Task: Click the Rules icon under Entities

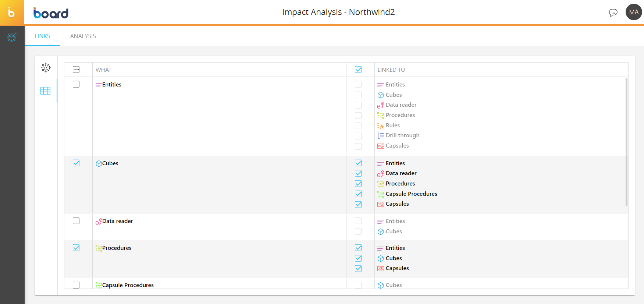Action: 381,126
